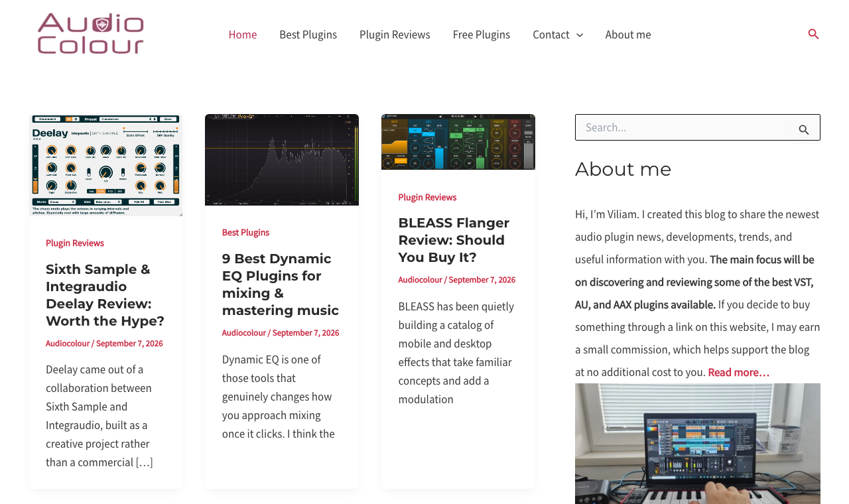Screen dimensions: 849x504
Task: Click Audiocolour author under Deelay post
Action: tap(68, 343)
